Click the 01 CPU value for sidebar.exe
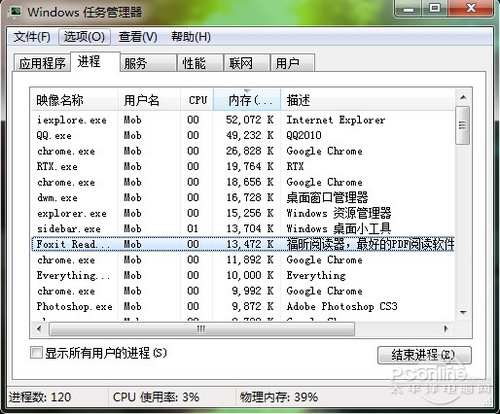 [193, 229]
